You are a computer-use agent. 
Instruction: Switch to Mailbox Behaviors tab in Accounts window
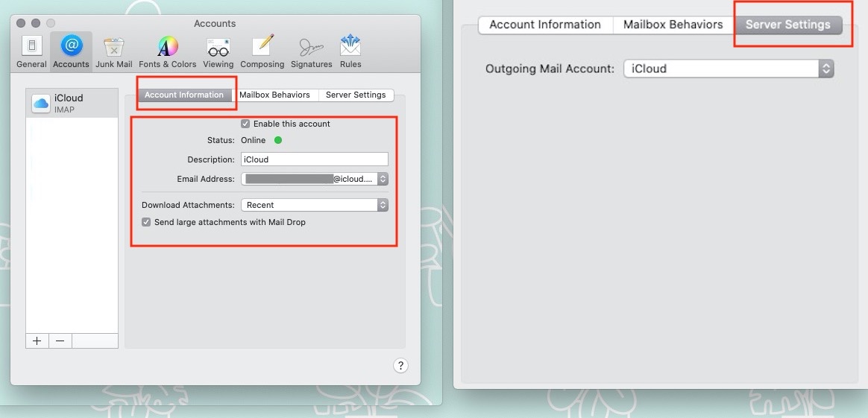tap(274, 95)
